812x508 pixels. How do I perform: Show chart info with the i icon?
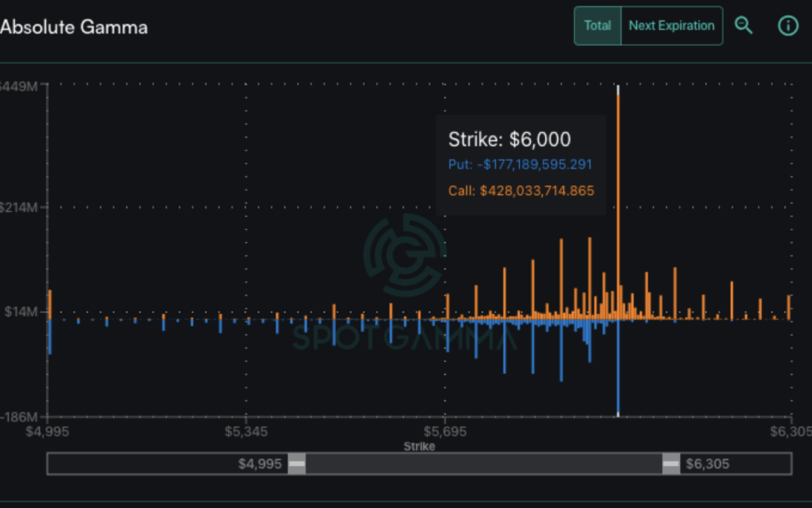pyautogui.click(x=788, y=26)
